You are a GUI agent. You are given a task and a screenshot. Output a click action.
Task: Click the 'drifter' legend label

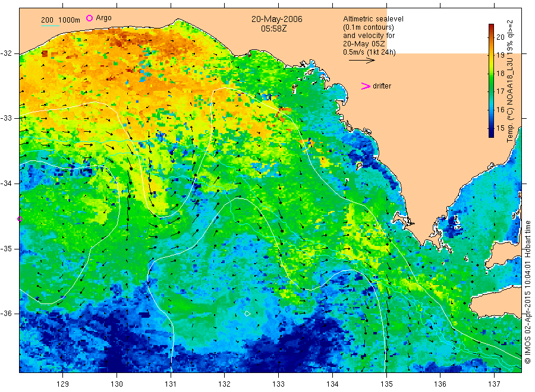pyautogui.click(x=382, y=86)
